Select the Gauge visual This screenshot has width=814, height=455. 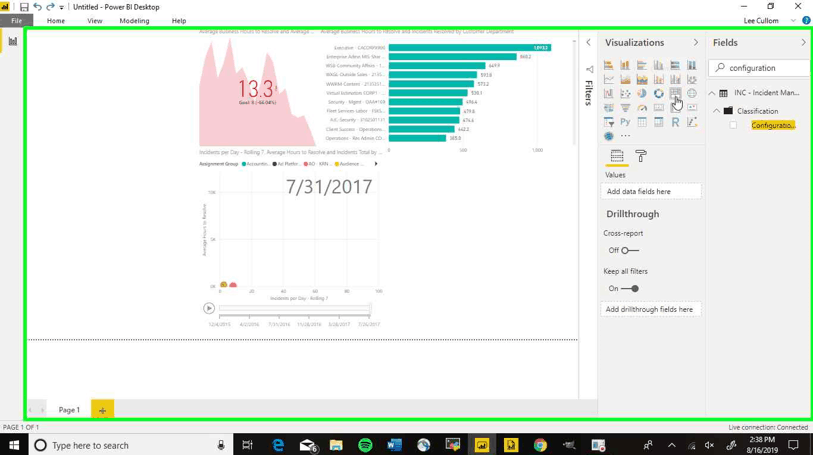(642, 108)
